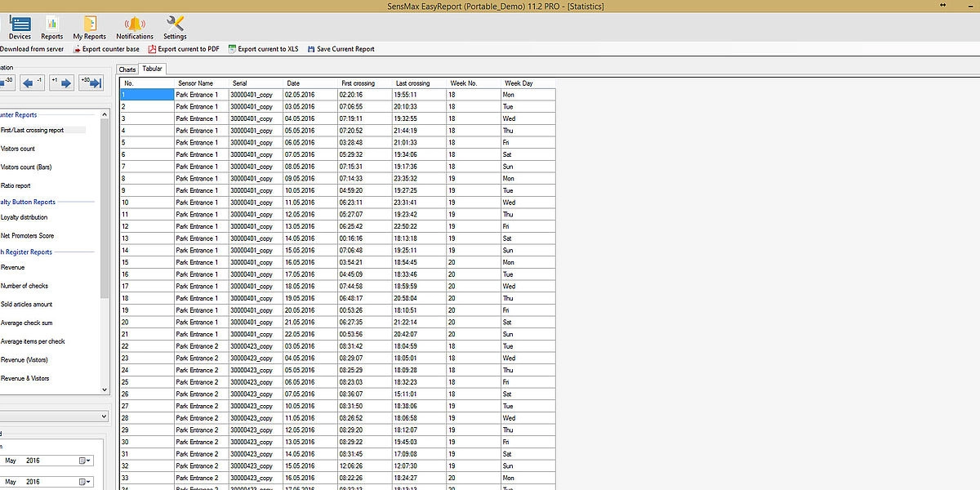Select date cell 02.05.2016
980x490 pixels.
coord(310,95)
